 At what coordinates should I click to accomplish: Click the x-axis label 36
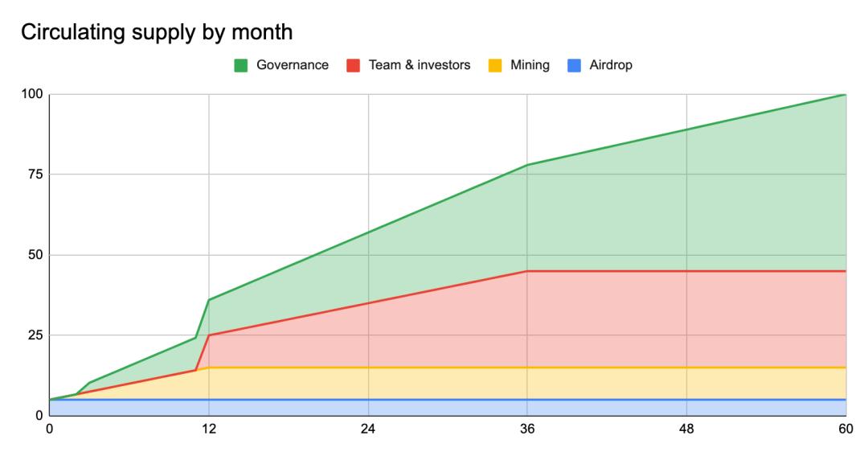coord(527,429)
